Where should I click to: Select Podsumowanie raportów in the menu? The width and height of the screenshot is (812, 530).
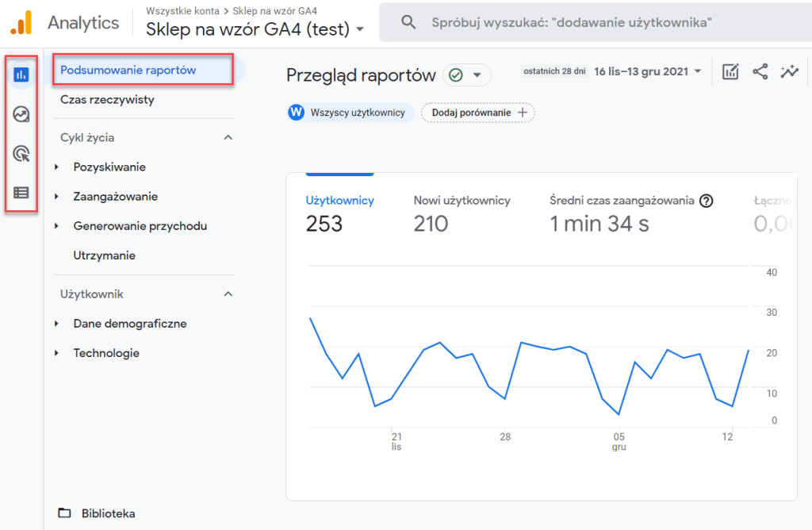click(x=128, y=70)
